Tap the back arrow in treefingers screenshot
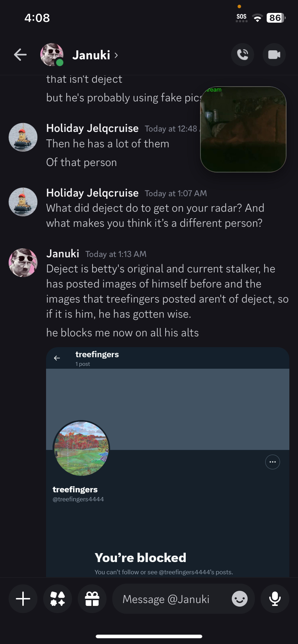The width and height of the screenshot is (298, 644). coord(57,358)
